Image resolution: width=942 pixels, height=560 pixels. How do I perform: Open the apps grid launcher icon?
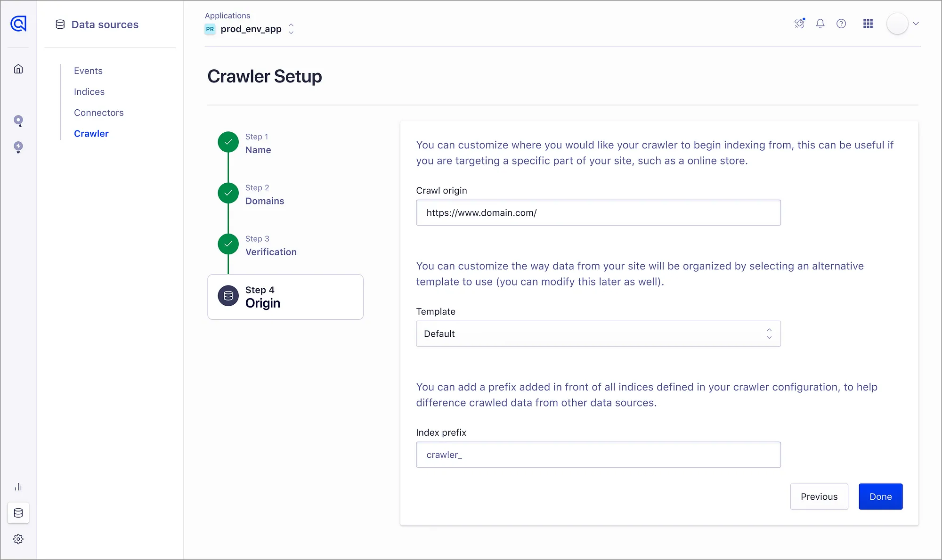[x=868, y=24]
